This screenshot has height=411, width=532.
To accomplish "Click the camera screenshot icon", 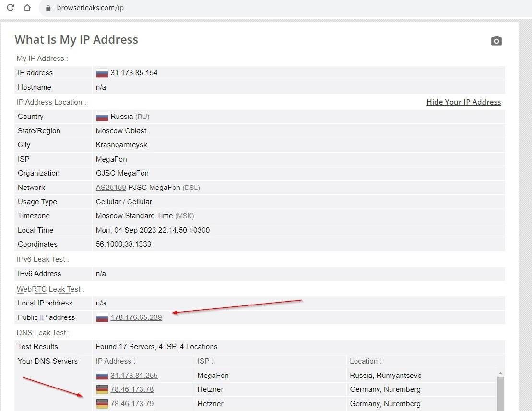I will (x=497, y=41).
